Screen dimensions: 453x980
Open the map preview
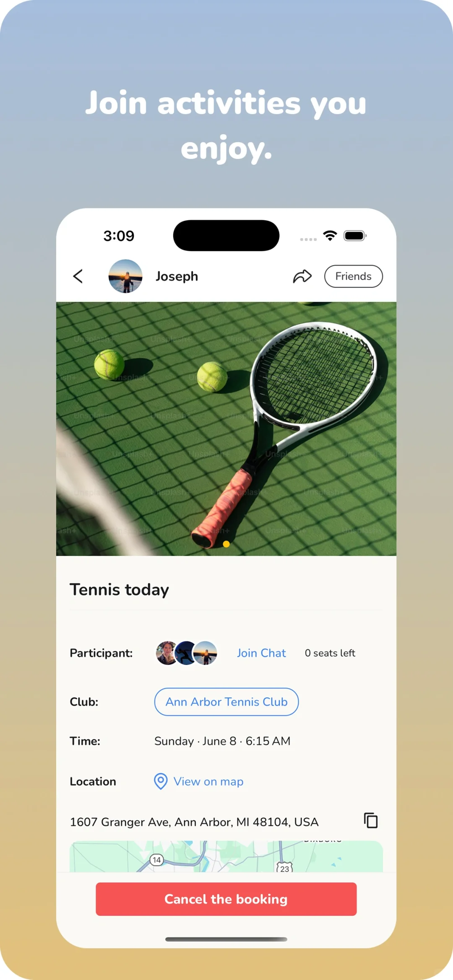tap(226, 856)
